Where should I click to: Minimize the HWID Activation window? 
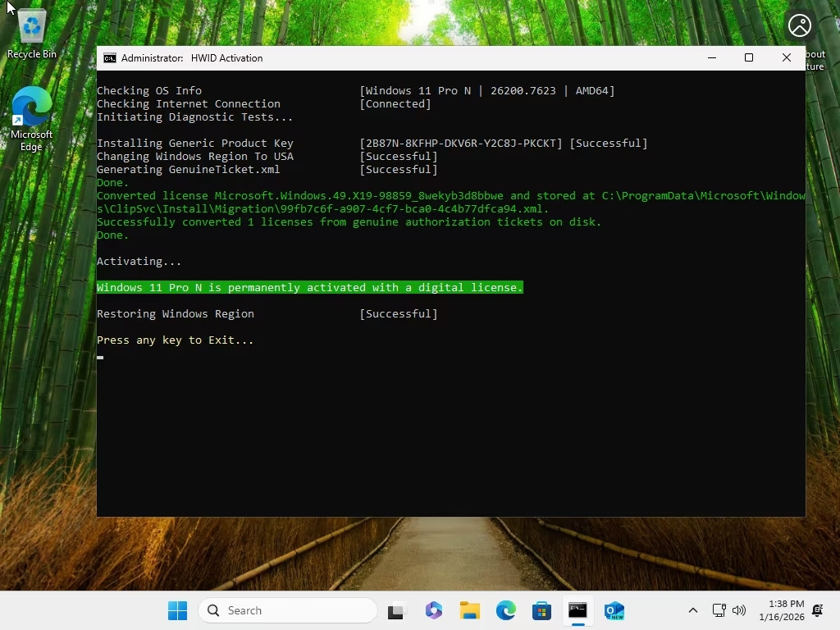pyautogui.click(x=712, y=58)
